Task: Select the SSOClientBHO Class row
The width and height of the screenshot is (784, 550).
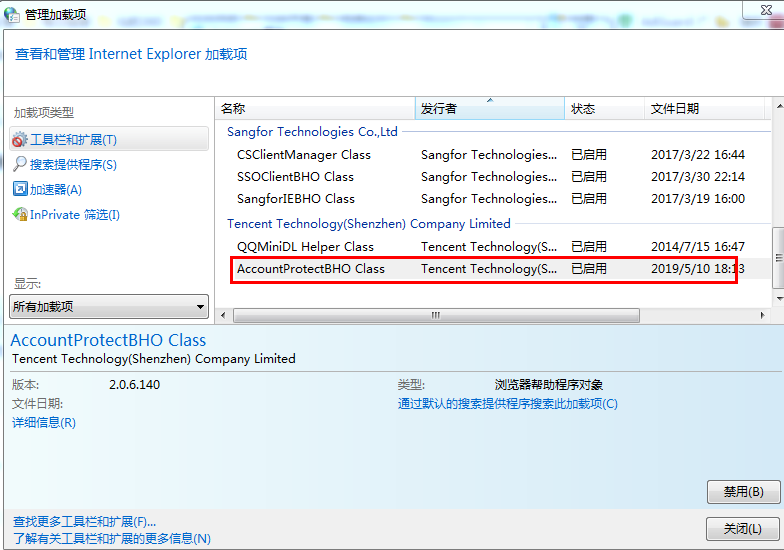Action: [494, 176]
